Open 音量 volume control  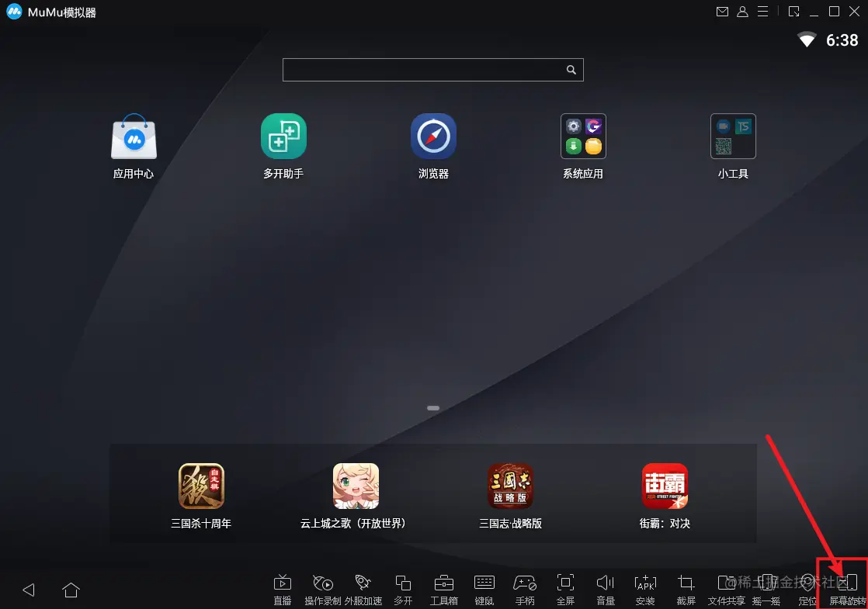click(x=606, y=590)
